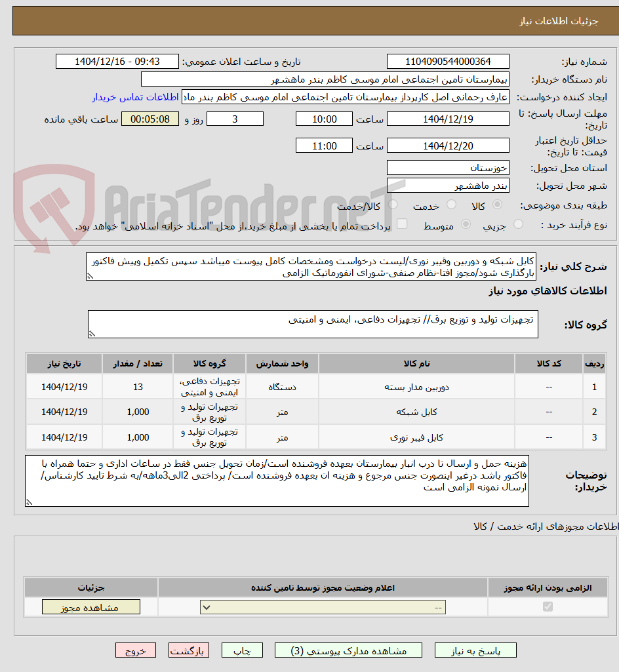
Task: Click the گروه کالا text area
Action: point(313,325)
